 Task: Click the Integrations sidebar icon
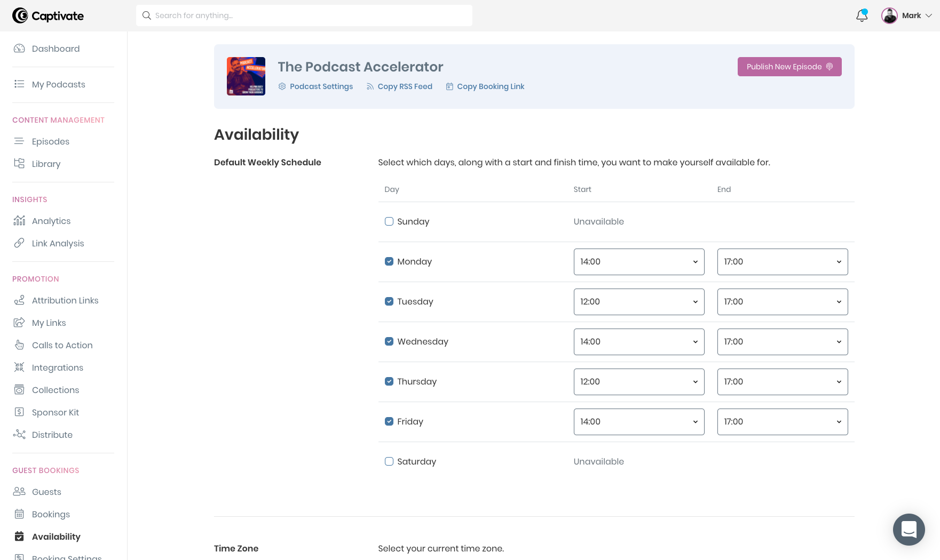[19, 367]
